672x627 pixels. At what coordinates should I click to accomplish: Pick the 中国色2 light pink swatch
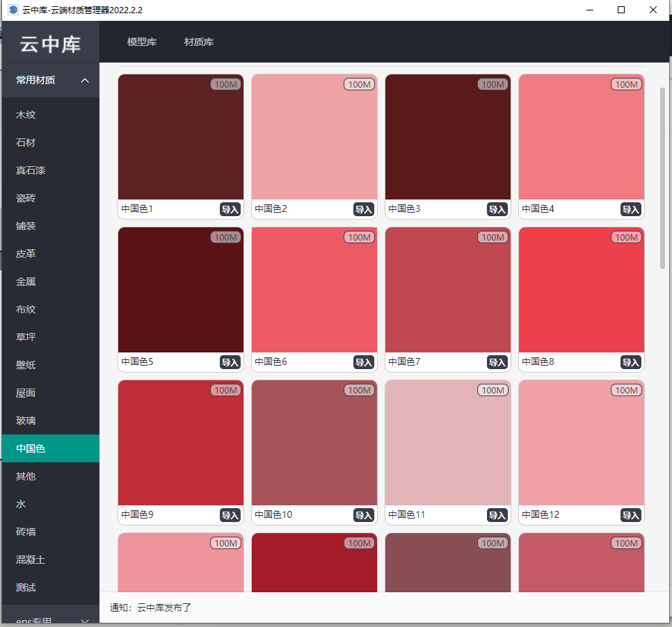(314, 137)
